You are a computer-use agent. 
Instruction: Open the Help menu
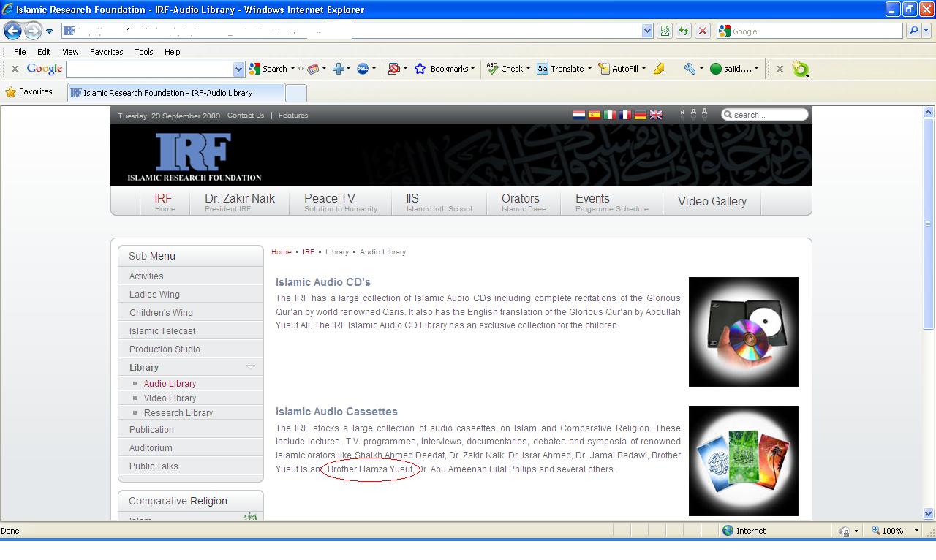172,52
